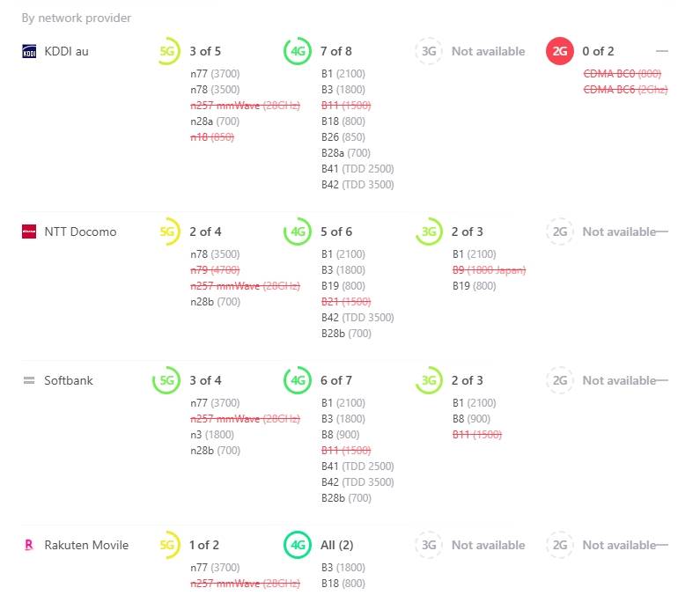Click NTT Docomo's 4G badge icon

coord(298,232)
